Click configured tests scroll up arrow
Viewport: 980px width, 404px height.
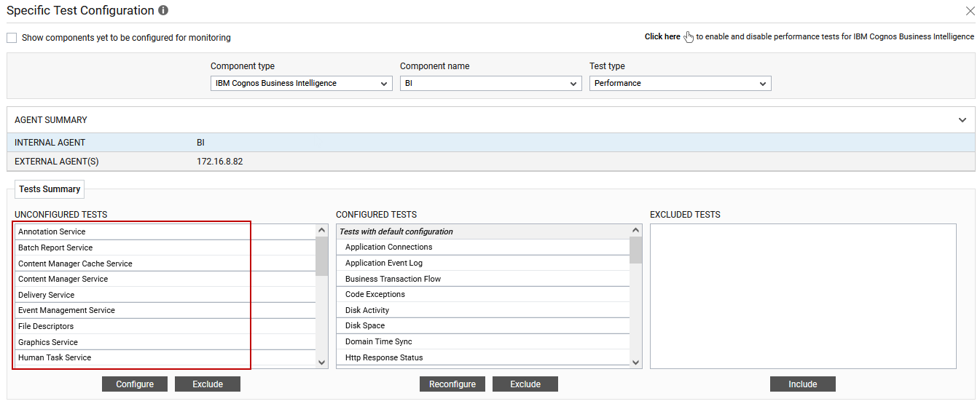coord(636,230)
